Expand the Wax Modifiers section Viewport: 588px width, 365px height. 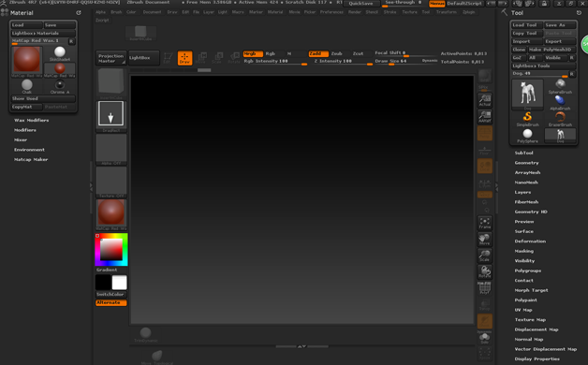(x=32, y=121)
